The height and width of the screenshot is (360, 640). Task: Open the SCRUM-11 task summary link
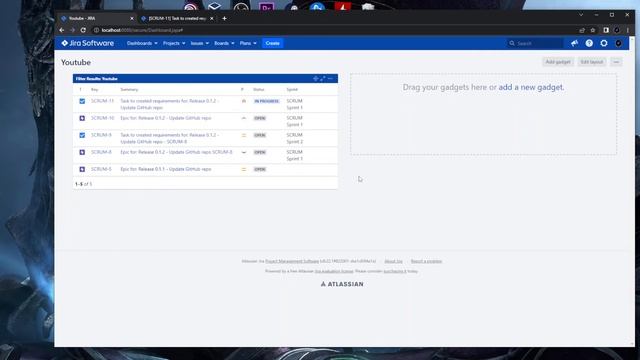tap(169, 104)
